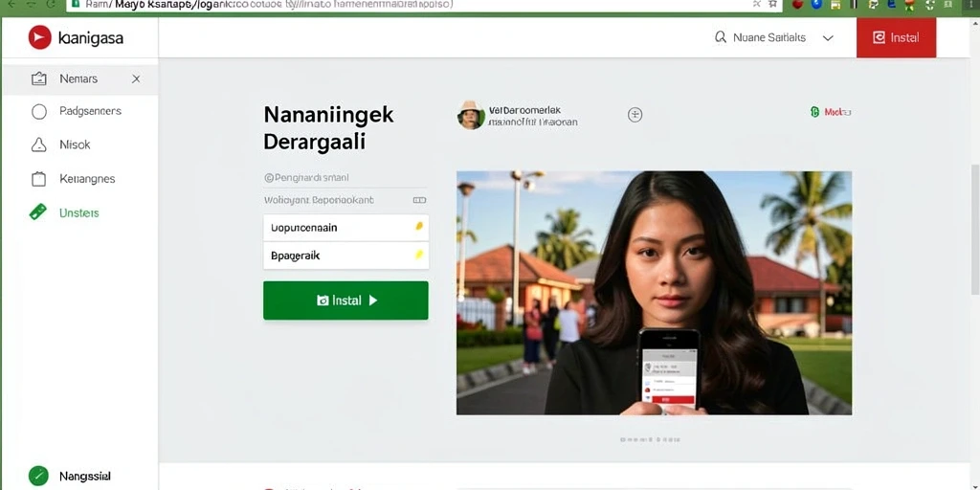Screen dimensions: 980x490
Task: Click the Nuane Saitialts search field
Action: 768,37
